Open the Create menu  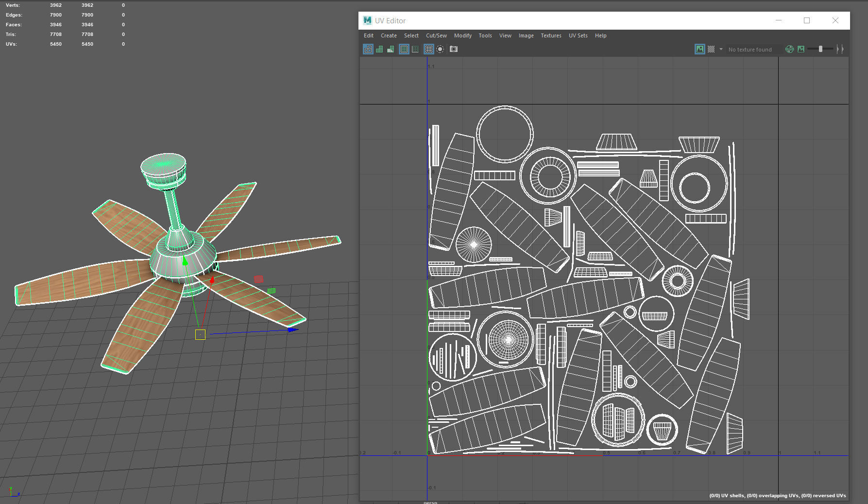tap(389, 35)
